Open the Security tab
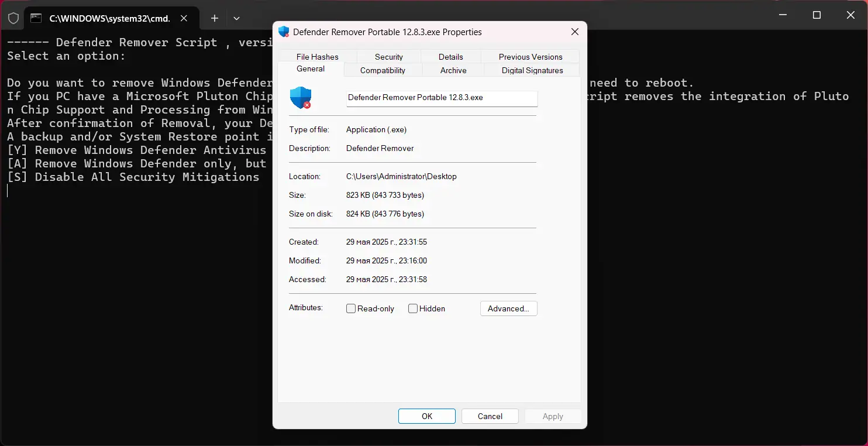The width and height of the screenshot is (868, 446). [x=389, y=57]
